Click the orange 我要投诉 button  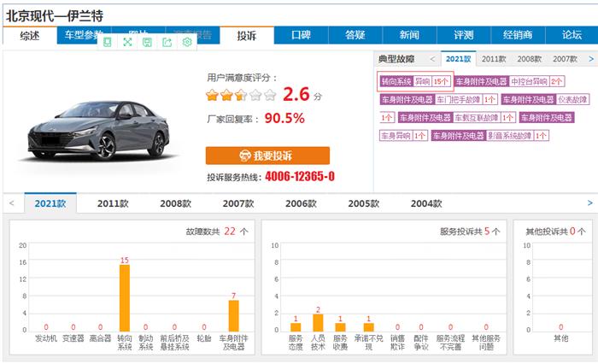pos(267,156)
